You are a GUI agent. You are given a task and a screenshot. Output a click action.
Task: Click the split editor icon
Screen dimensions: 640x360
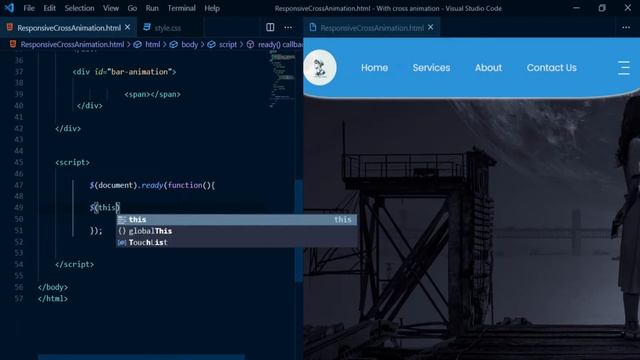click(270, 27)
